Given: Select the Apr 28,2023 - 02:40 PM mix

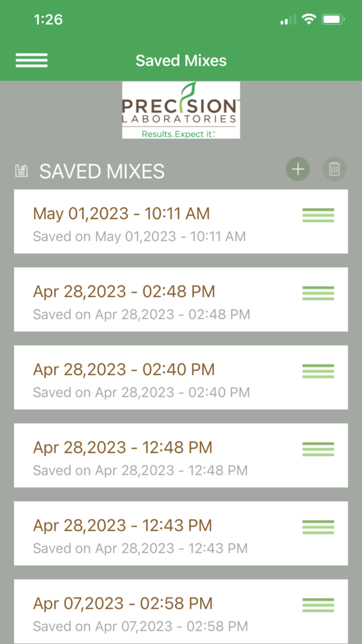Looking at the screenshot, I should pyautogui.click(x=124, y=370).
